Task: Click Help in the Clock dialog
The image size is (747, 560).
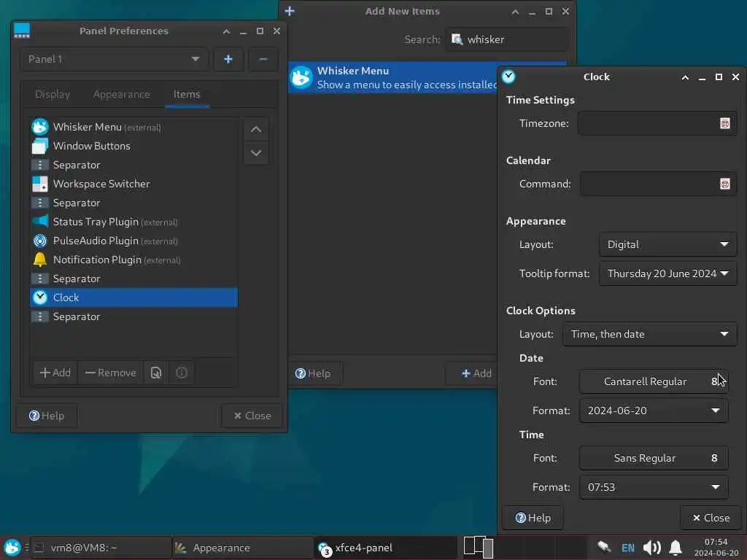Action: [x=533, y=518]
